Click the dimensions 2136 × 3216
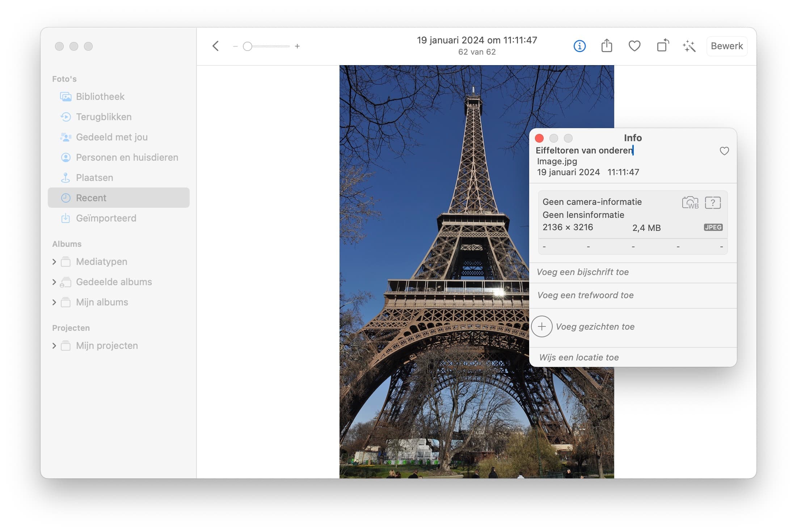The image size is (797, 532). coord(568,227)
